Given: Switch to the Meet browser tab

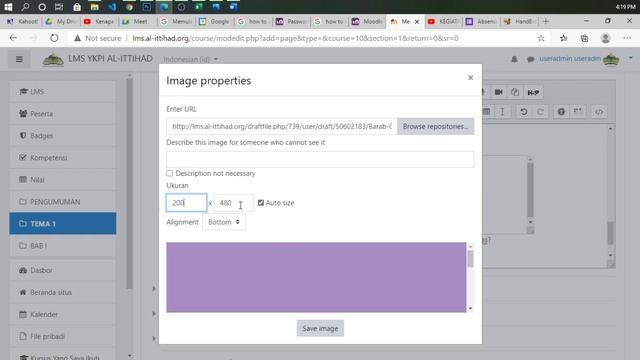Looking at the screenshot, I should click(x=137, y=21).
